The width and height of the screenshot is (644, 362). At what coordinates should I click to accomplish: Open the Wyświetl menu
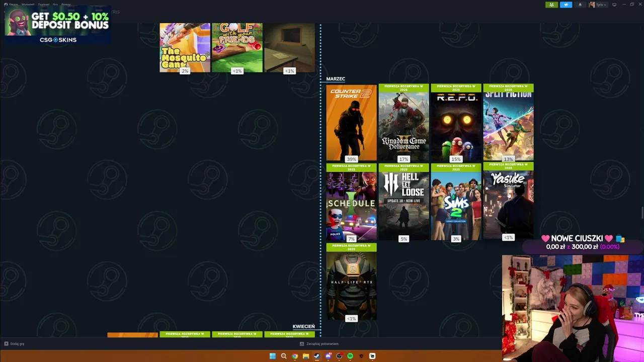point(28,5)
